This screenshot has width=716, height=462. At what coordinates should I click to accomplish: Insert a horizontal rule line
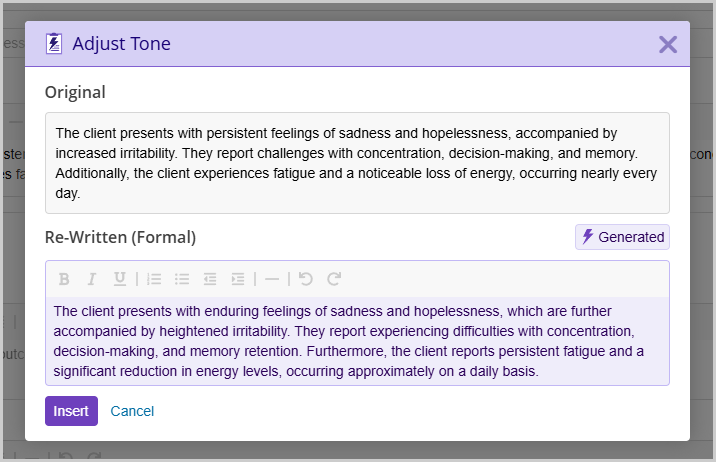(272, 279)
